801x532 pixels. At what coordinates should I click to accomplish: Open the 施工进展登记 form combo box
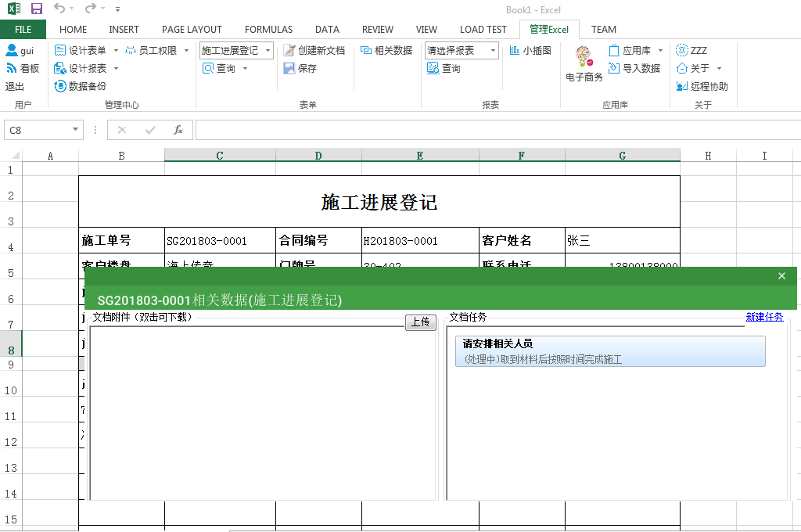coord(236,51)
